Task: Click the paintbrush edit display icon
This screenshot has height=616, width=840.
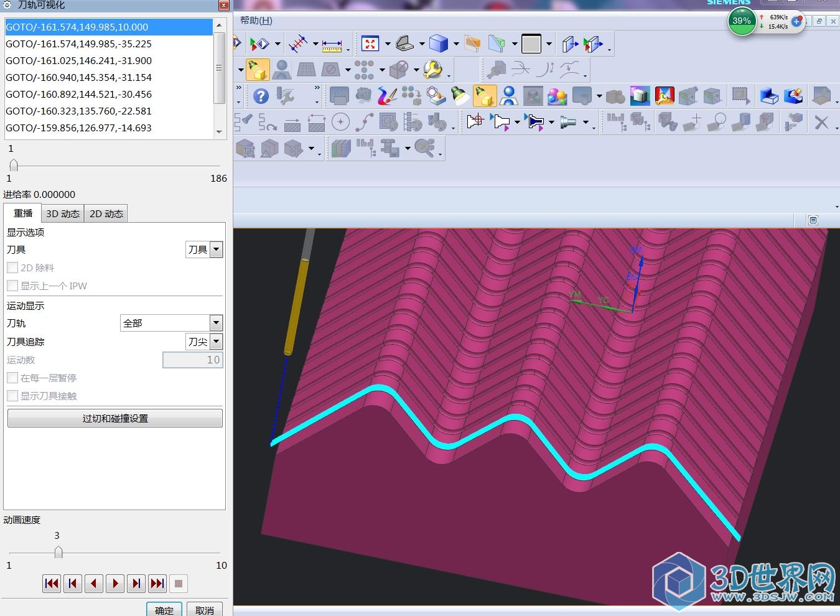Action: click(x=387, y=96)
